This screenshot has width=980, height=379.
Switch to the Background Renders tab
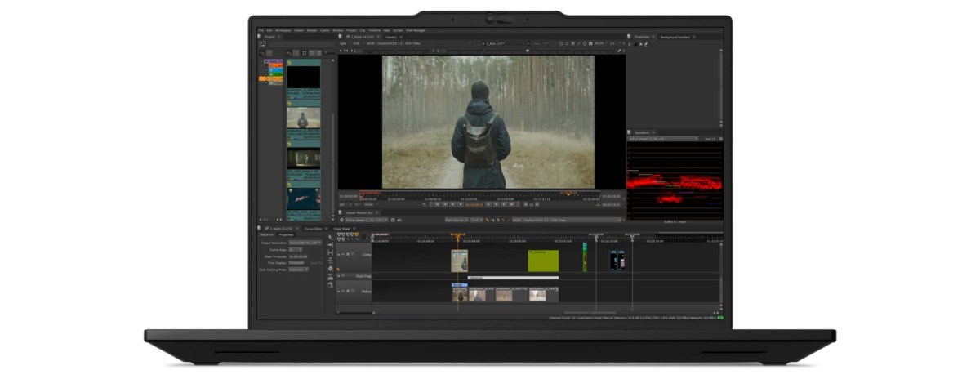(675, 37)
